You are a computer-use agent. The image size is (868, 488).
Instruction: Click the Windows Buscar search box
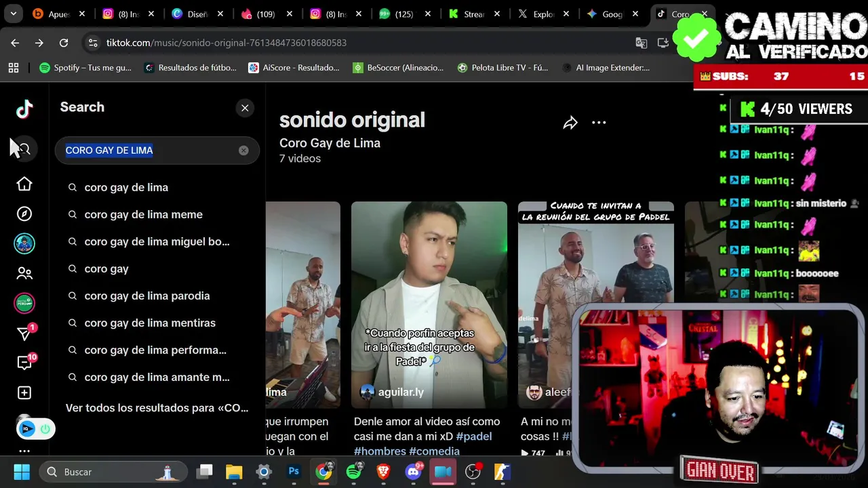(114, 472)
